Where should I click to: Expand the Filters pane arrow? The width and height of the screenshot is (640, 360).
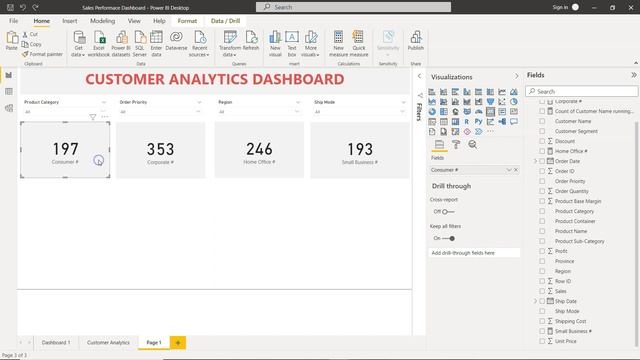point(419,76)
